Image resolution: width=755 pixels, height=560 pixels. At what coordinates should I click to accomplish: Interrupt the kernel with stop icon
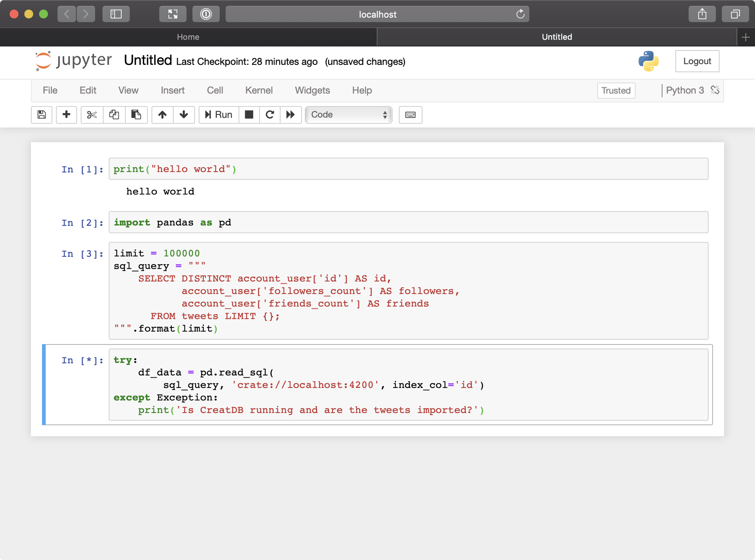pos(249,115)
